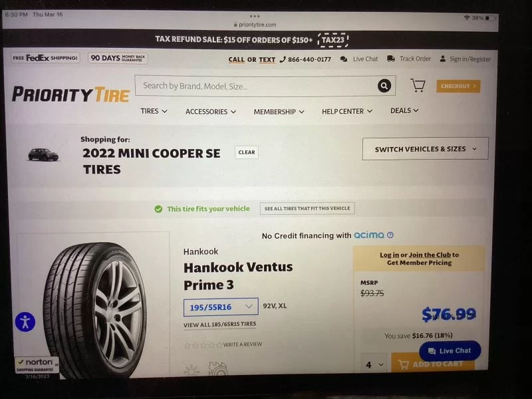Click the Norton shopping guarantee badge

point(37,364)
